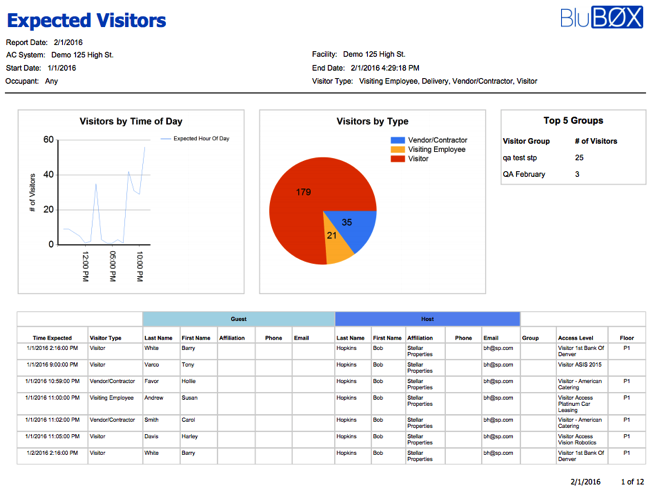The width and height of the screenshot is (653, 495).
Task: Click the Guest group header
Action: coord(238,319)
